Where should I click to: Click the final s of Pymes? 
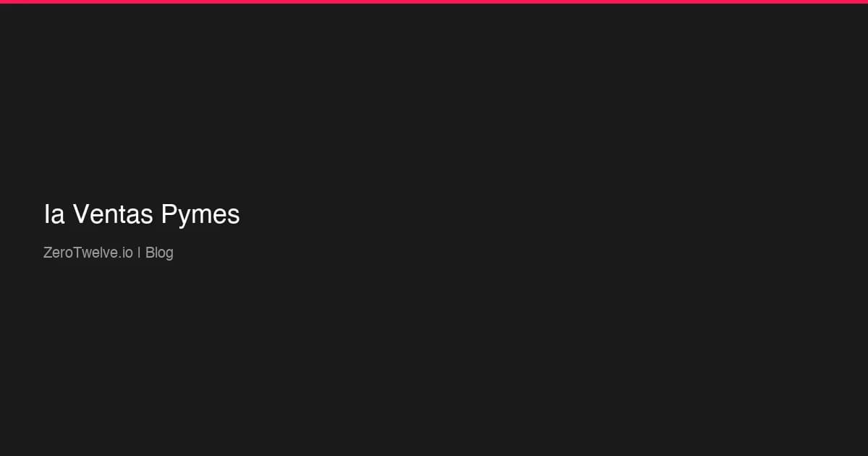[234, 216]
